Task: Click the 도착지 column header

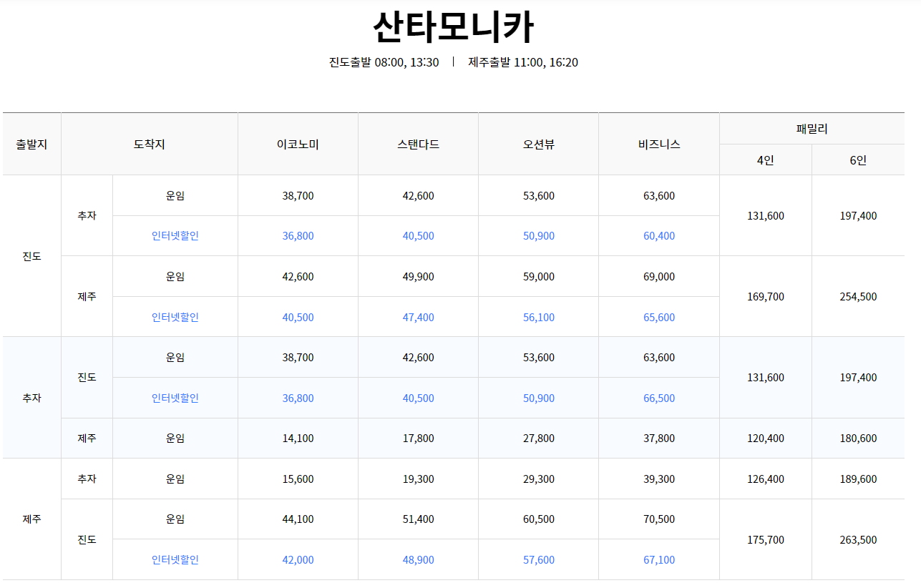Action: click(150, 144)
